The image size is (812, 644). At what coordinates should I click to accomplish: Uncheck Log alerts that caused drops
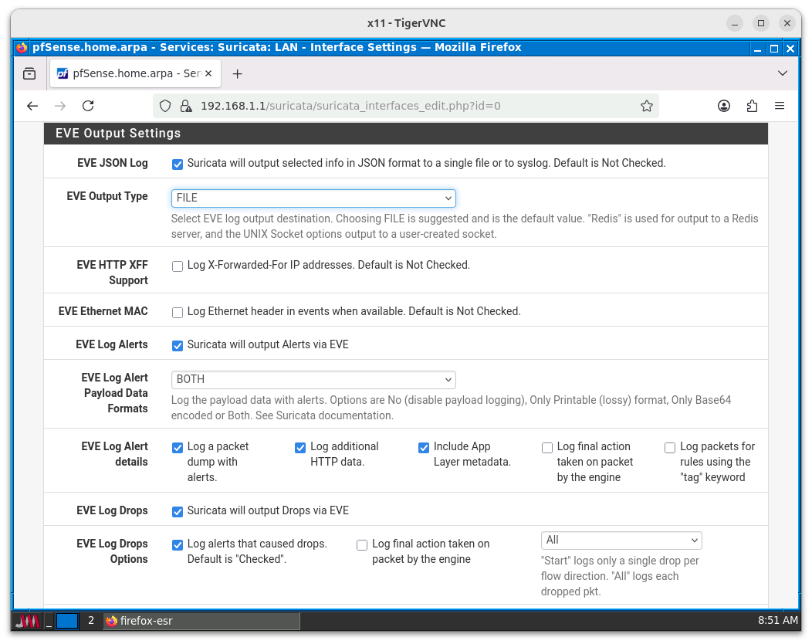point(178,545)
